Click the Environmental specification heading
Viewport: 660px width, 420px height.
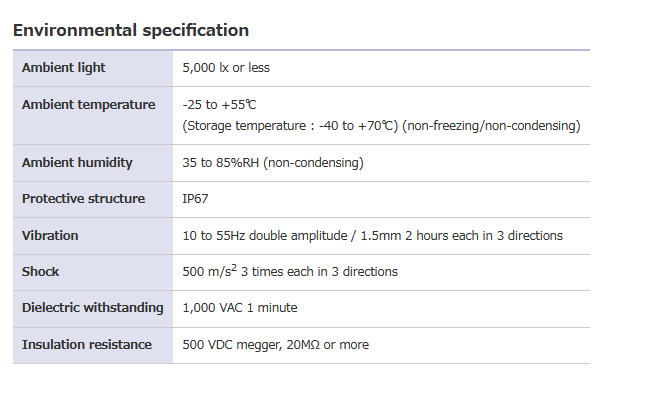click(x=131, y=30)
